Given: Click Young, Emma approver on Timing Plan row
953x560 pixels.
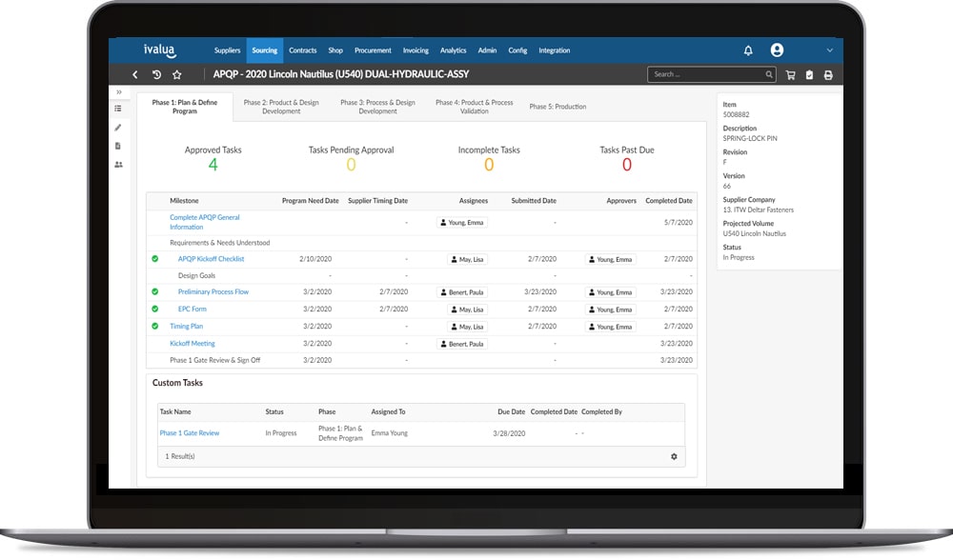Looking at the screenshot, I should click(x=610, y=327).
